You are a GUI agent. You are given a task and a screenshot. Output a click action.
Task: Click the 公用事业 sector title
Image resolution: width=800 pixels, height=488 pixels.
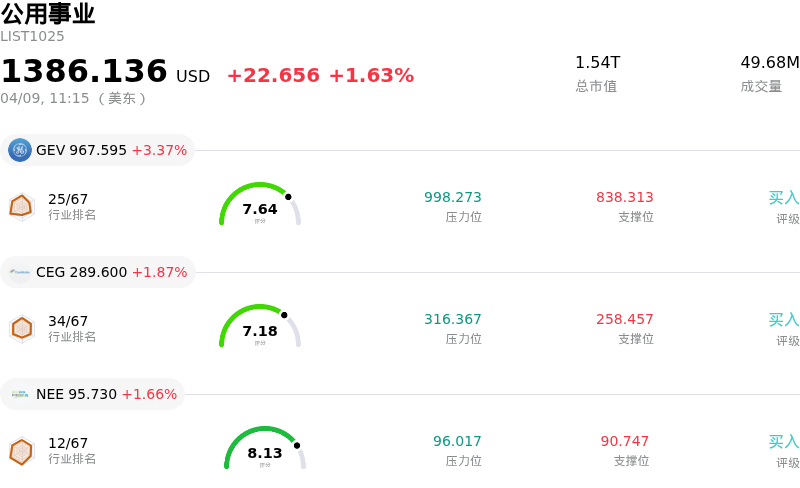pyautogui.click(x=48, y=14)
